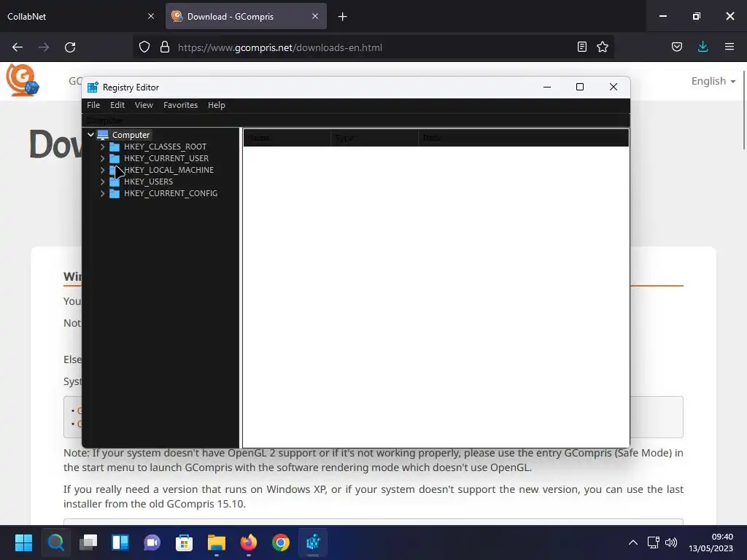Go forward in Firefox
Viewport: 747px width, 560px height.
click(x=44, y=47)
